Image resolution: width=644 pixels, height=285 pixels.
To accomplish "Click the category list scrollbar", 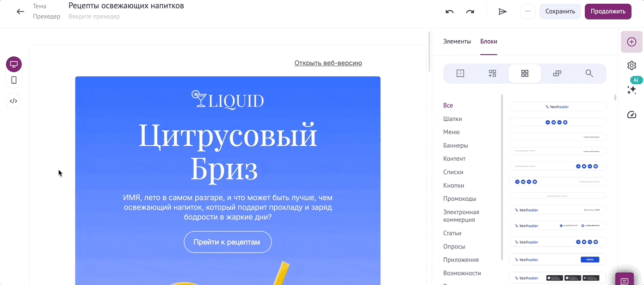I will coord(502,177).
